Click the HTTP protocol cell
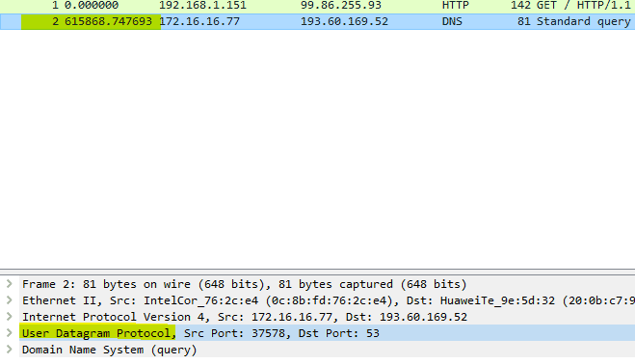Screen dimensions: 635x364 pyautogui.click(x=455, y=5)
